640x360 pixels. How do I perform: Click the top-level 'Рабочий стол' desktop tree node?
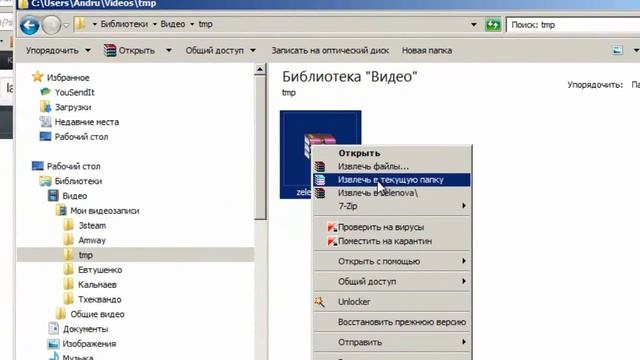73,166
